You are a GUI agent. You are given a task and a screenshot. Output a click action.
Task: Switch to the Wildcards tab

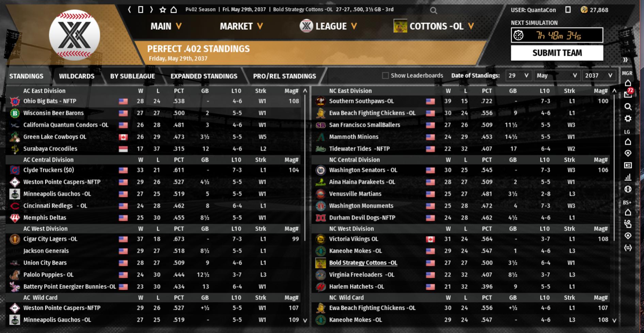(77, 76)
